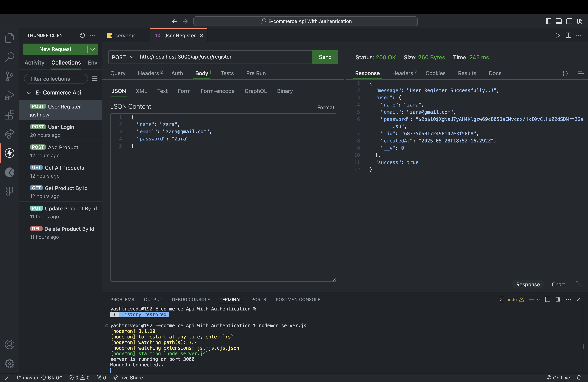Switch to the Headers request tab

[x=148, y=73]
